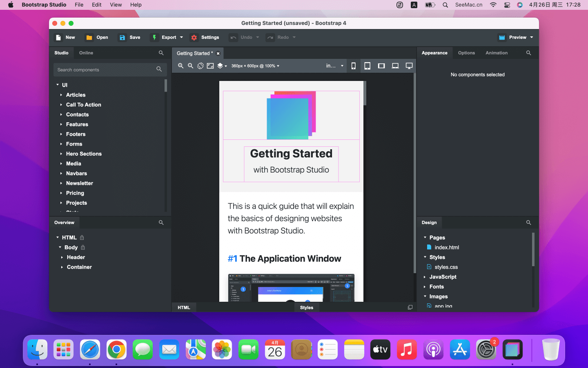Search icon in Design panel header
Viewport: 588px width, 368px height.
[529, 222]
